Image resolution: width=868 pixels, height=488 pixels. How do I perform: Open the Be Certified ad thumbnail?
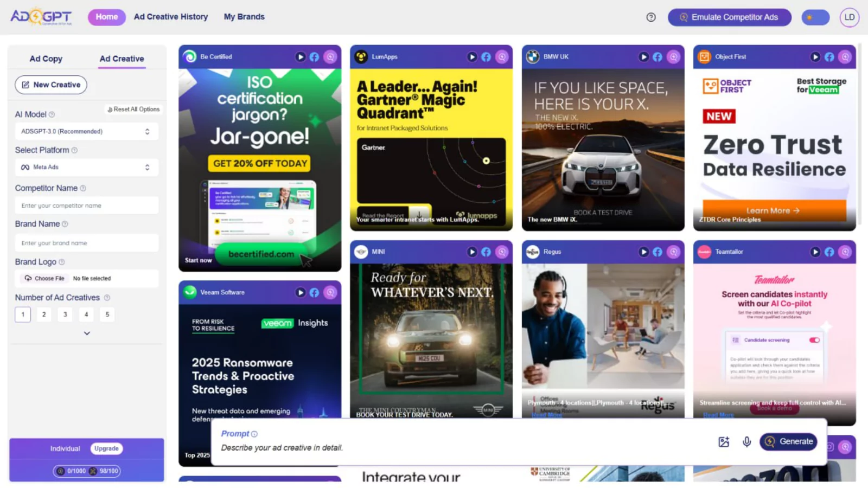pyautogui.click(x=260, y=170)
